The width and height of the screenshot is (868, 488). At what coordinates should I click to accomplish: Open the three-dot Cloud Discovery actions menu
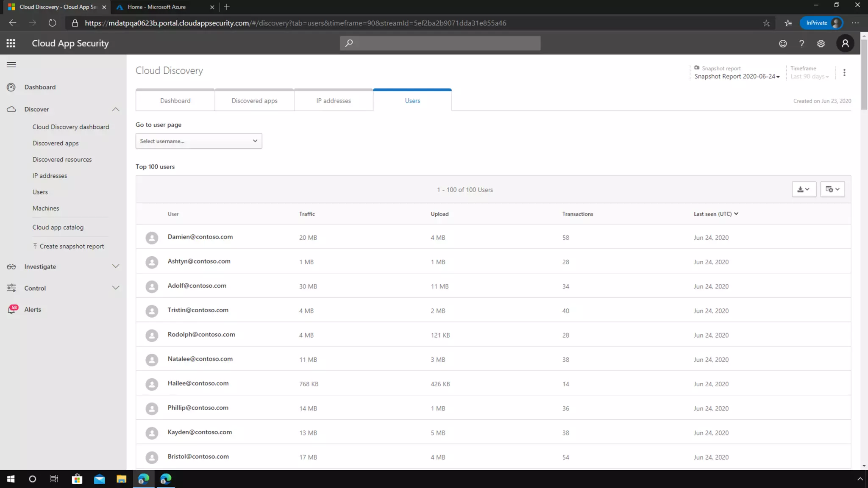coord(844,72)
